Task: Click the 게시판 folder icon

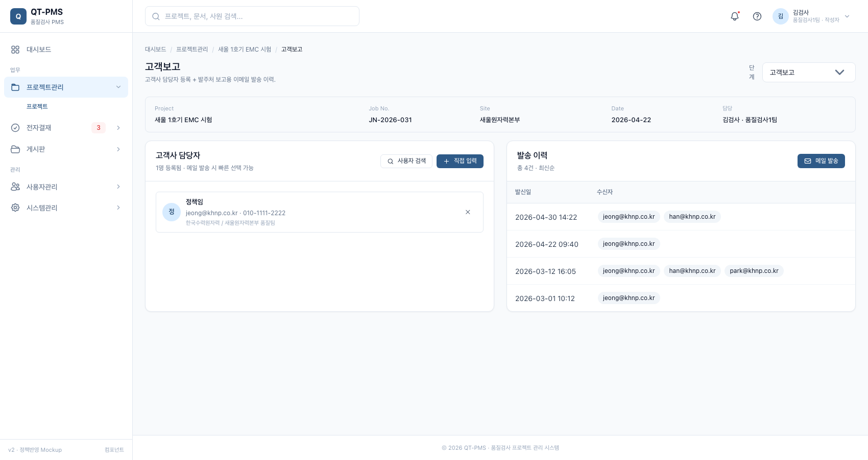Action: coord(15,149)
